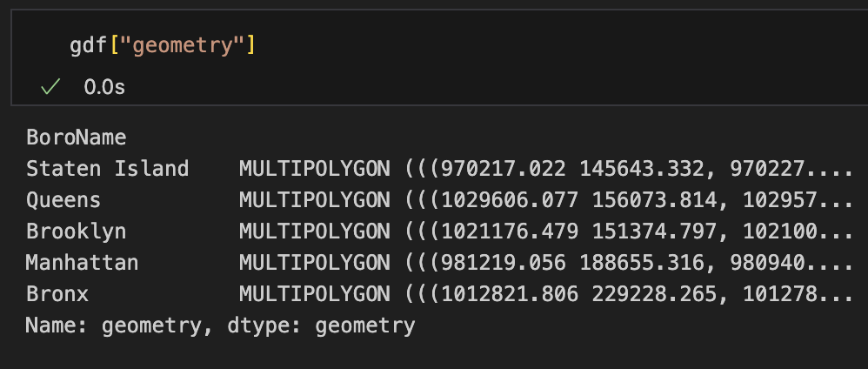Select the Brooklyn row label

click(x=76, y=231)
